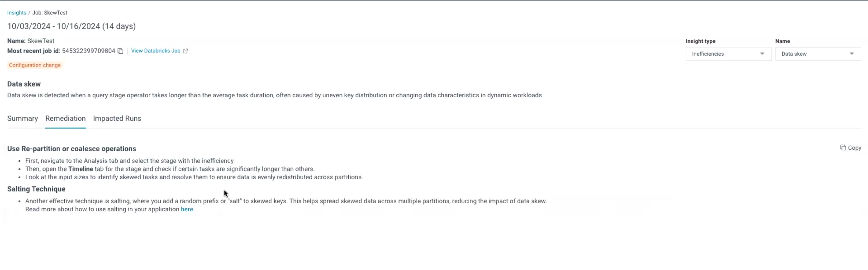Click the dropdown arrow on Inefficiencies selector
The image size is (868, 270).
point(762,54)
